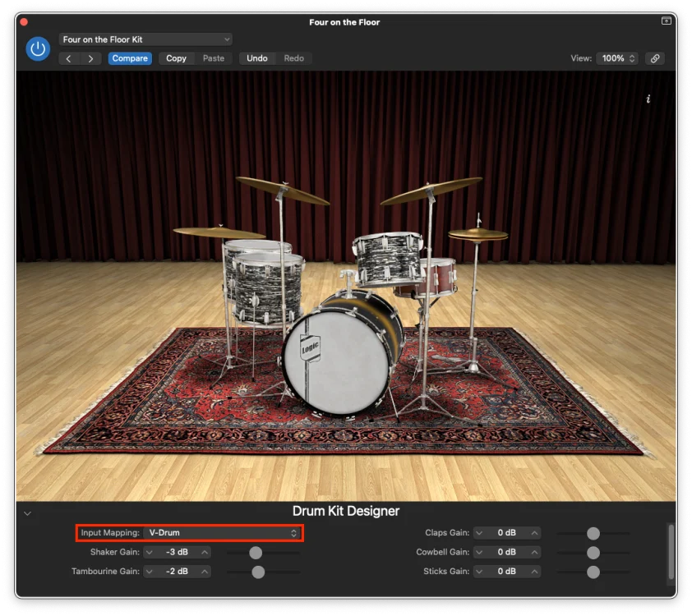Screen dimensions: 692x616
Task: Decrease Claps Gain with down arrow
Action: [479, 533]
